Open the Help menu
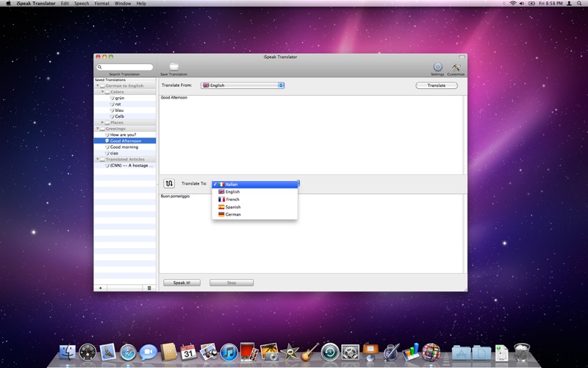 tap(141, 4)
